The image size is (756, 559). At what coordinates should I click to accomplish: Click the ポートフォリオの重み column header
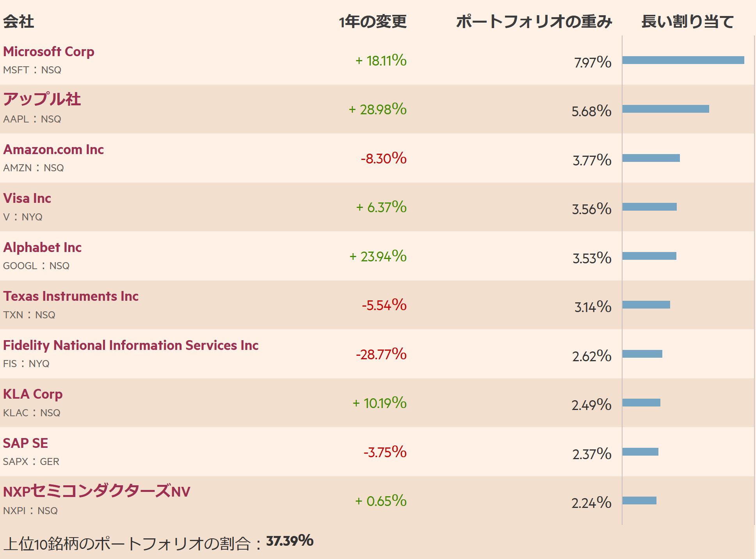coord(534,21)
